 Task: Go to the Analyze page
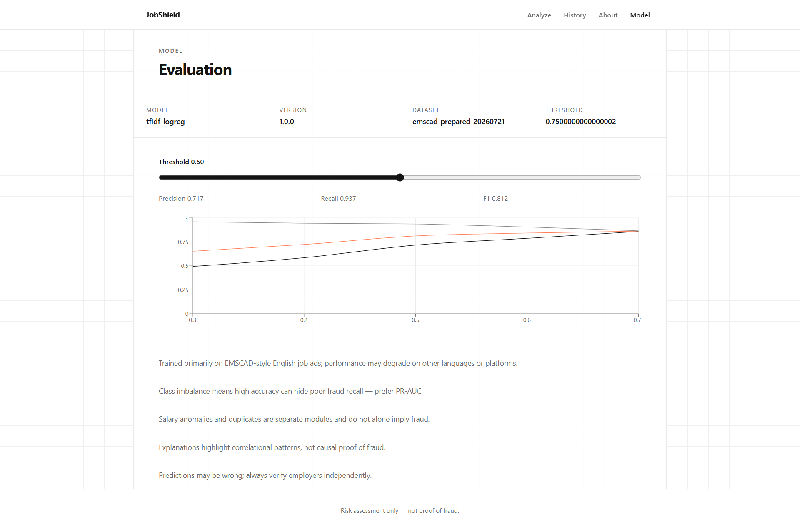(539, 15)
